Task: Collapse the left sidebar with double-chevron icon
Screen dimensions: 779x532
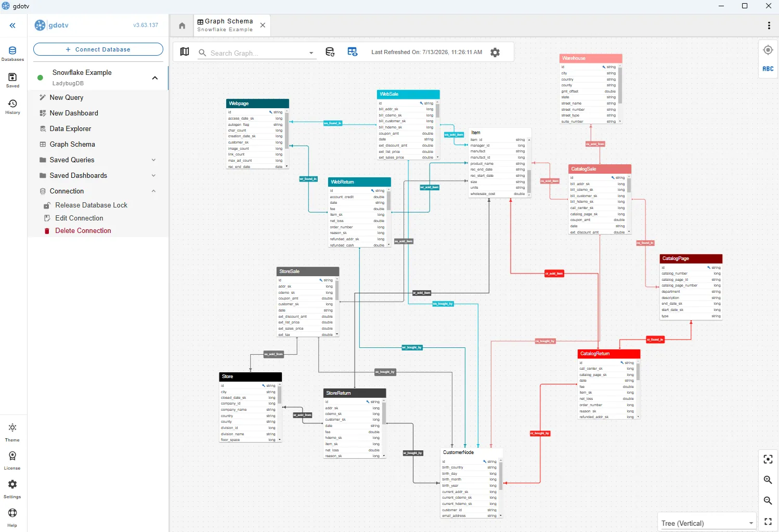Action: 12,25
